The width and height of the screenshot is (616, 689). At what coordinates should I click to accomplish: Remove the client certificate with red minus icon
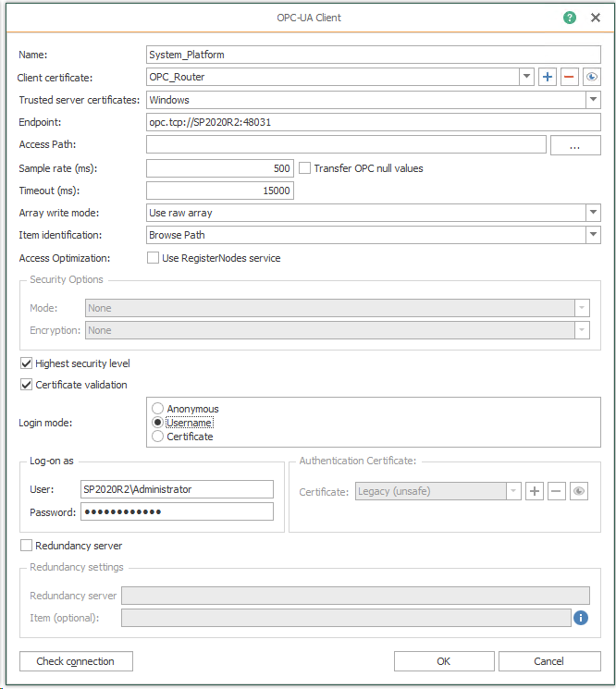point(569,77)
